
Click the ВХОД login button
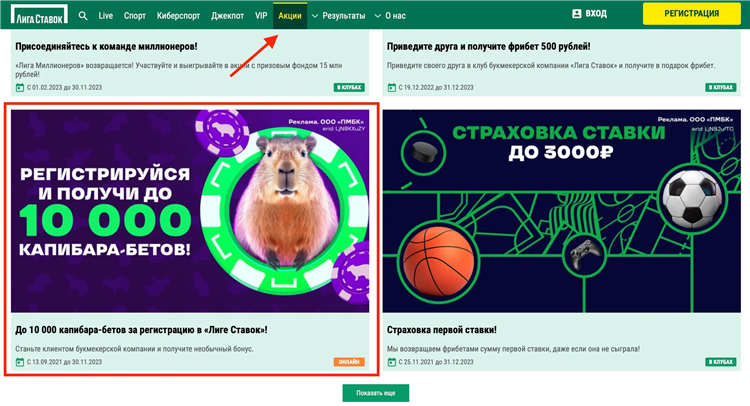[590, 14]
